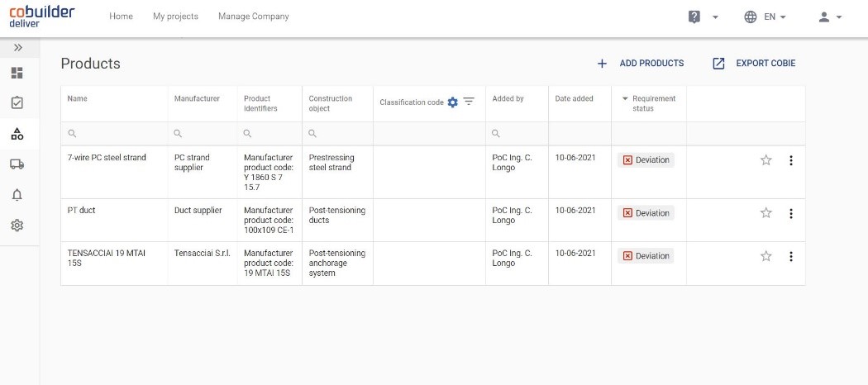Toggle favorite star for PT duct
Viewport: 868px width, 385px height.
tap(765, 213)
